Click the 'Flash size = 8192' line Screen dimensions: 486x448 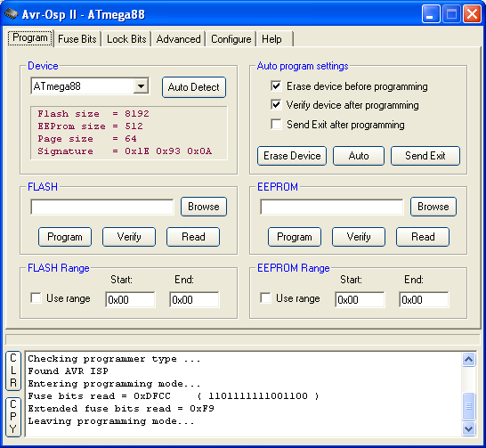point(93,114)
